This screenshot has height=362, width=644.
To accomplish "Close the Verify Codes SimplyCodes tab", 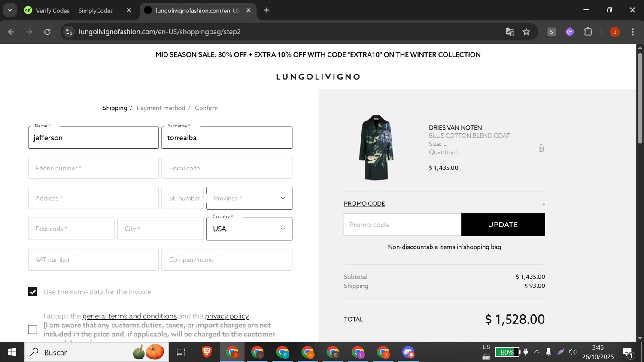I will coord(129,10).
